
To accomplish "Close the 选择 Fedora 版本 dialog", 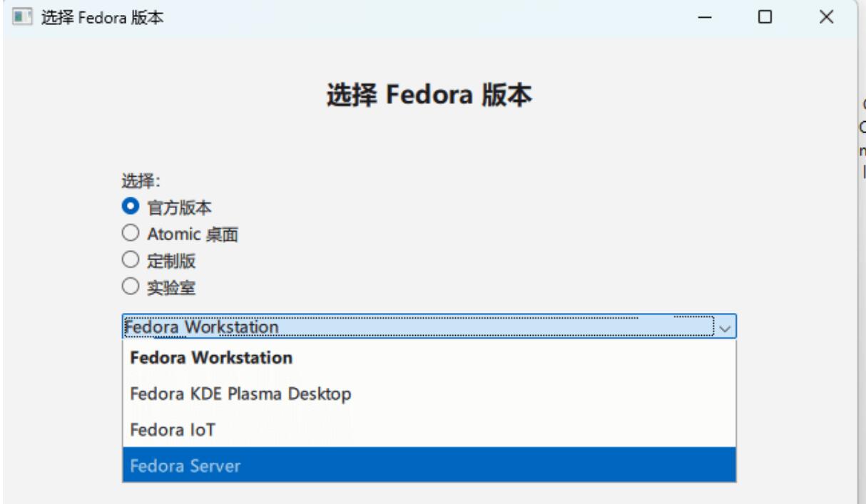I will 827,17.
